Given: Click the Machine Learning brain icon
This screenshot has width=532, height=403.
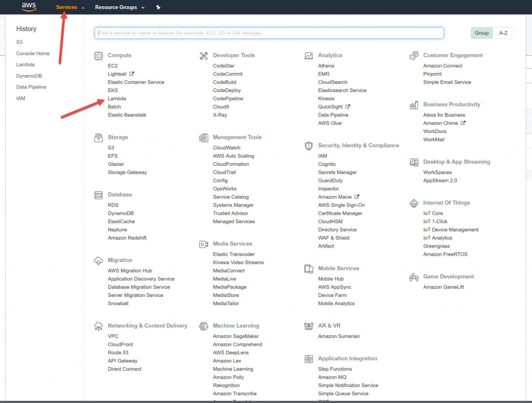Looking at the screenshot, I should [204, 326].
